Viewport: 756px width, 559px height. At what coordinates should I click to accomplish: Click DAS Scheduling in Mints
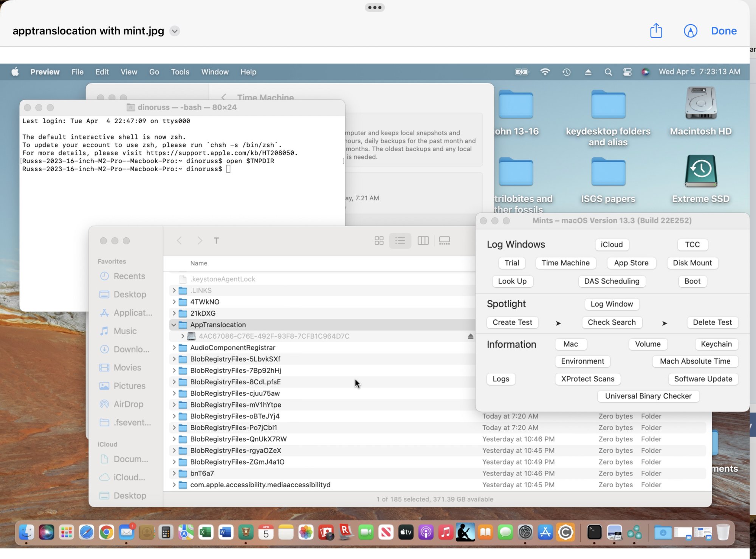(612, 281)
